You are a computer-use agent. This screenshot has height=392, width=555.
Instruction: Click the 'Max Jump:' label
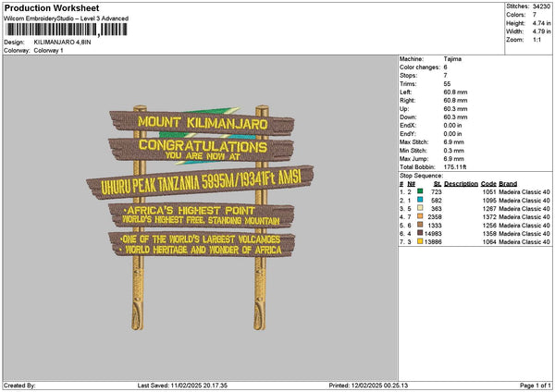(413, 159)
